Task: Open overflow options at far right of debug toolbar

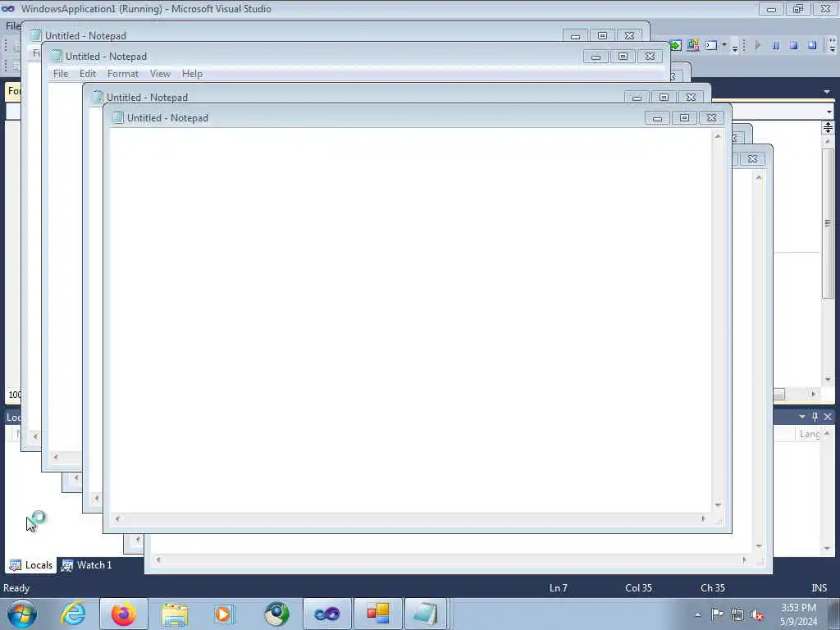Action: tap(832, 46)
